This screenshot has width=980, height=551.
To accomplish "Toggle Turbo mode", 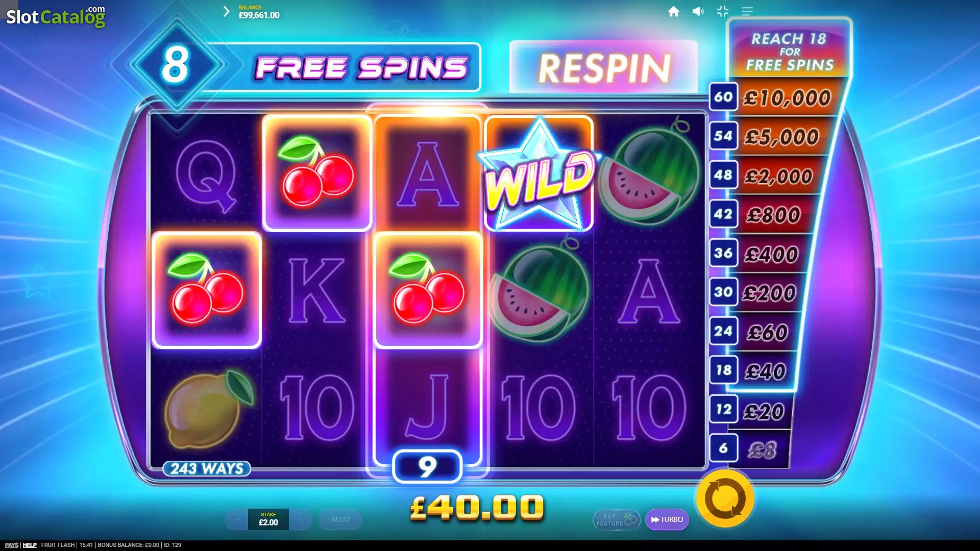I will tap(667, 519).
